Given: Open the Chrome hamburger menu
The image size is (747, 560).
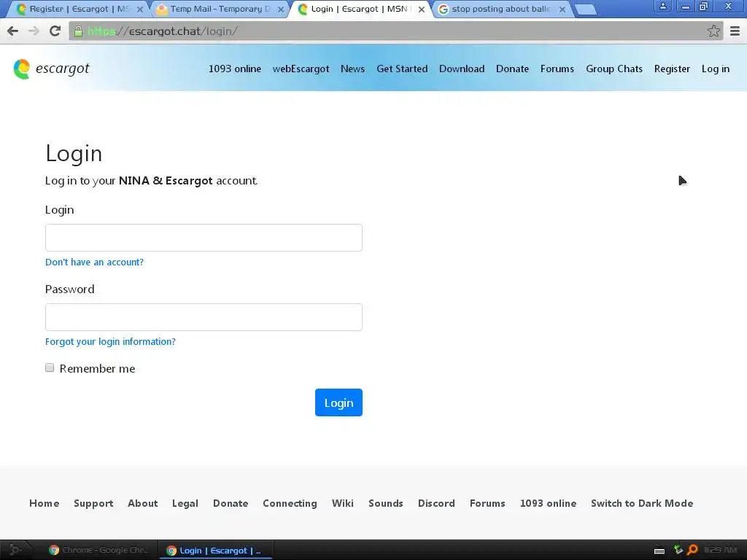Looking at the screenshot, I should pos(735,31).
